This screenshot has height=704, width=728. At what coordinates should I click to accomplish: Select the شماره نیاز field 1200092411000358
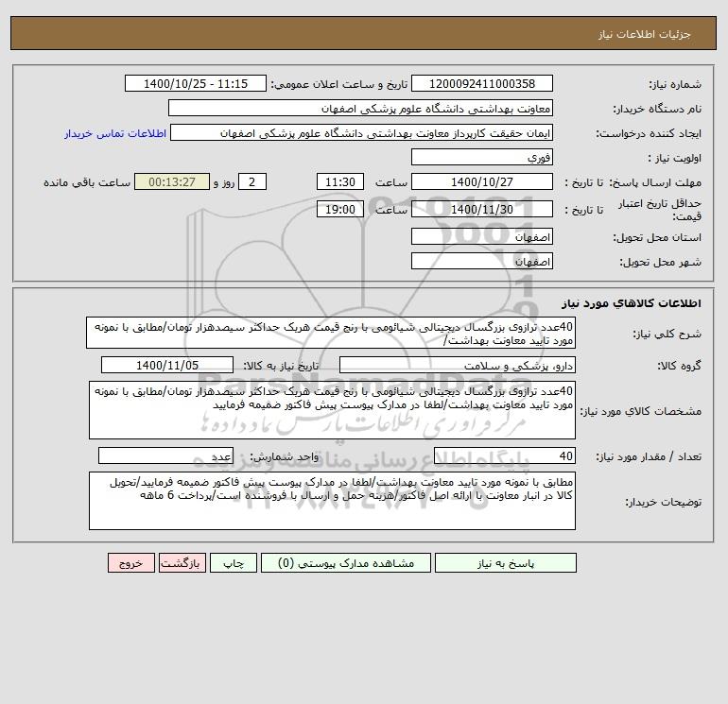click(x=482, y=83)
